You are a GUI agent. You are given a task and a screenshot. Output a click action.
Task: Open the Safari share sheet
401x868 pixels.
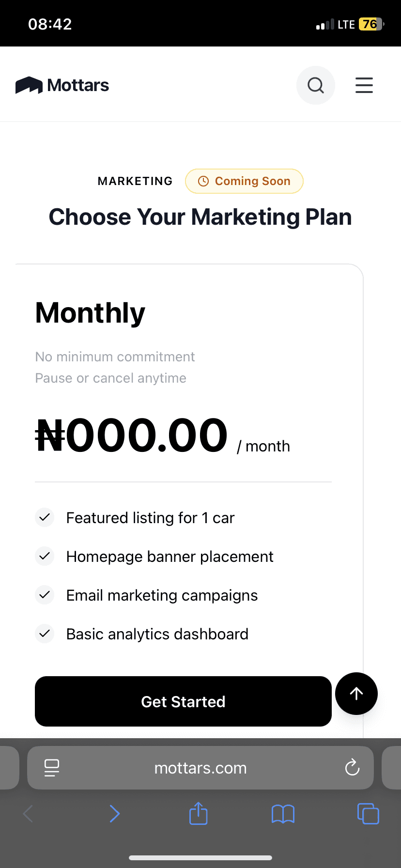(199, 814)
